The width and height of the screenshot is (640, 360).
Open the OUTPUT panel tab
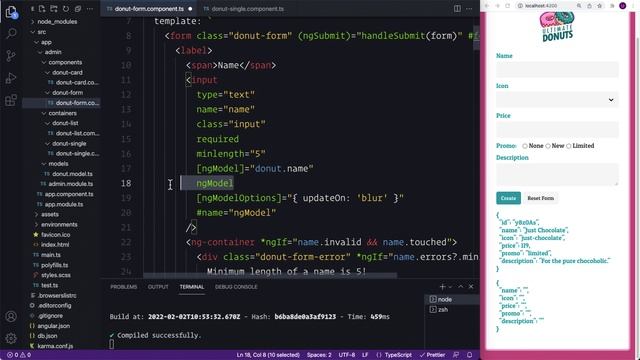click(158, 287)
